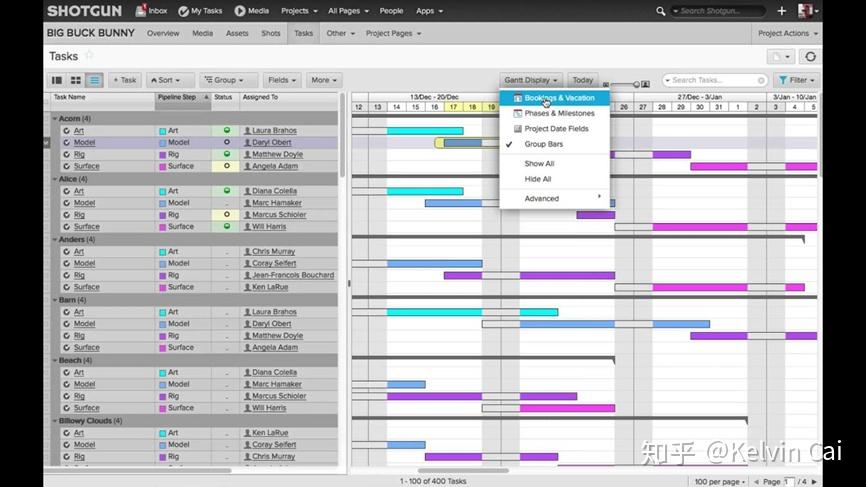Click the + Task button
Image resolution: width=866 pixels, height=487 pixels.
click(125, 80)
